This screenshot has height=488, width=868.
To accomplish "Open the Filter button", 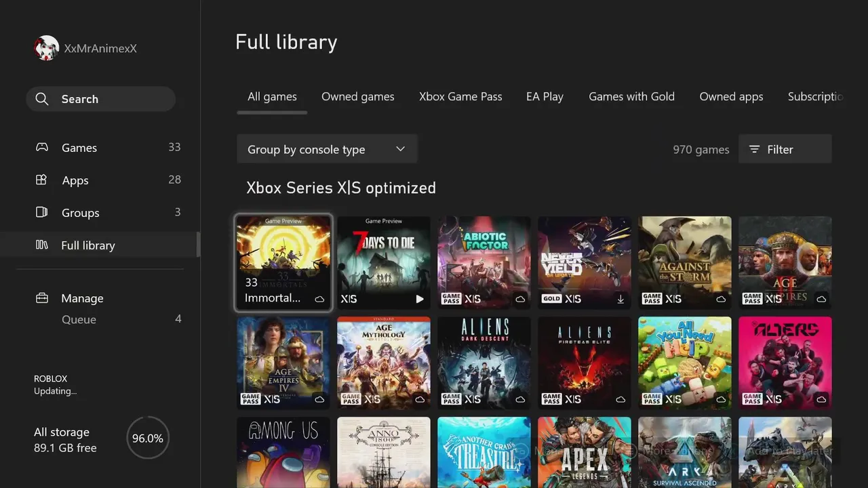I will [x=785, y=149].
